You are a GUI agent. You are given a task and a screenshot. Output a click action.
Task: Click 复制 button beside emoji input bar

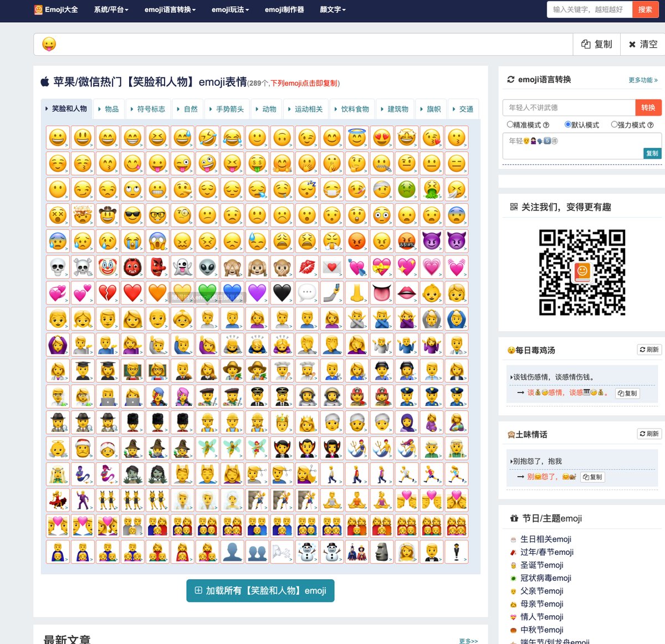(597, 44)
